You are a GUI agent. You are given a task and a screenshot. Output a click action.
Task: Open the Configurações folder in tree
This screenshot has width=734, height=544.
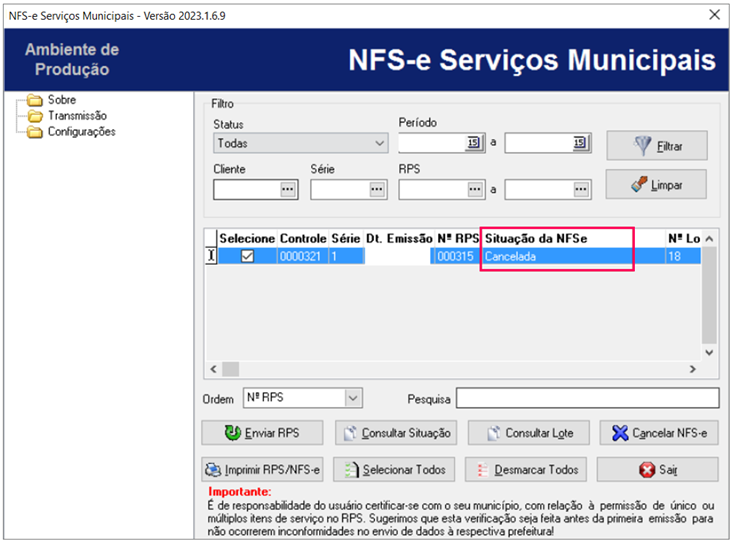tap(80, 131)
